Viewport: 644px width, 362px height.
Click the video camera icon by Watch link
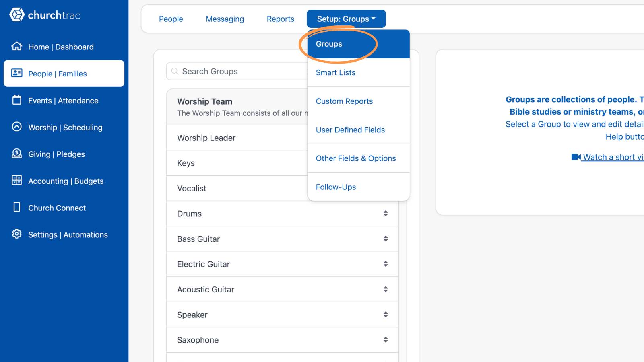point(576,157)
